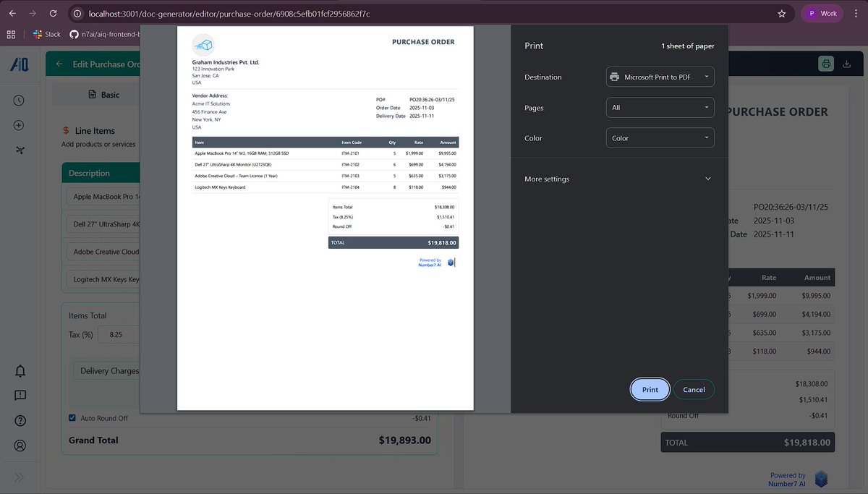Click the Description column header
The width and height of the screenshot is (868, 494).
coord(89,173)
